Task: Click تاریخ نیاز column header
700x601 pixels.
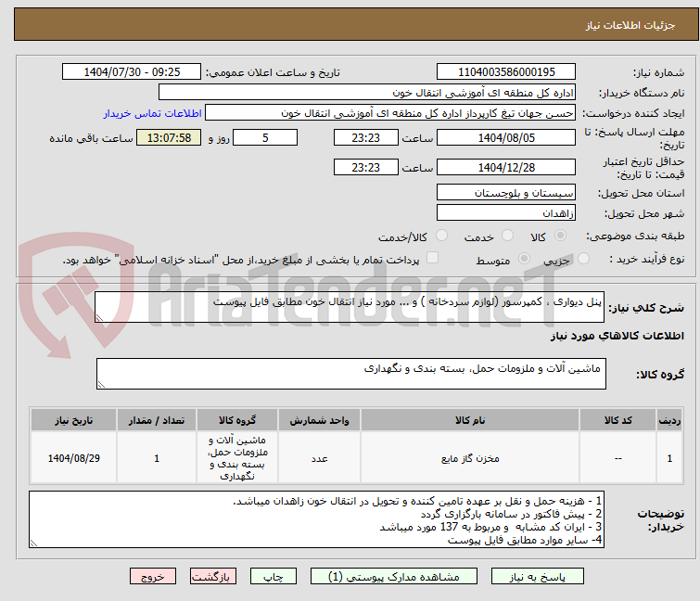Action: click(73, 420)
